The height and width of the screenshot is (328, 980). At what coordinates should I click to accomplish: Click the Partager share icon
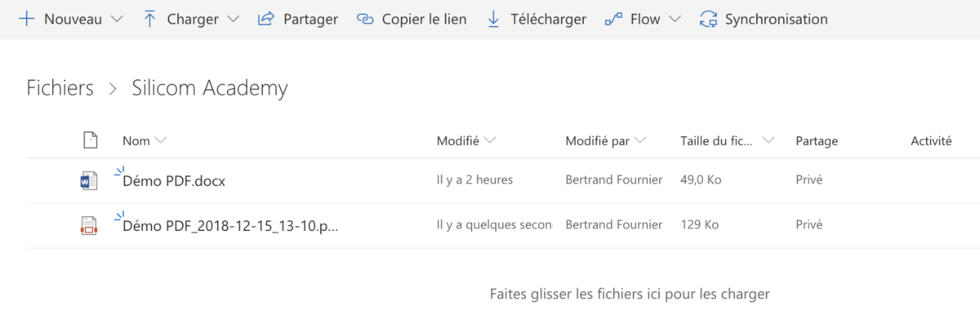tap(265, 19)
